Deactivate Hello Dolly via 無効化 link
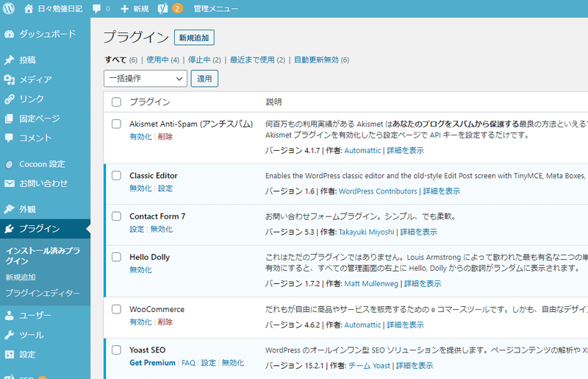The height and width of the screenshot is (379, 588). 140,269
